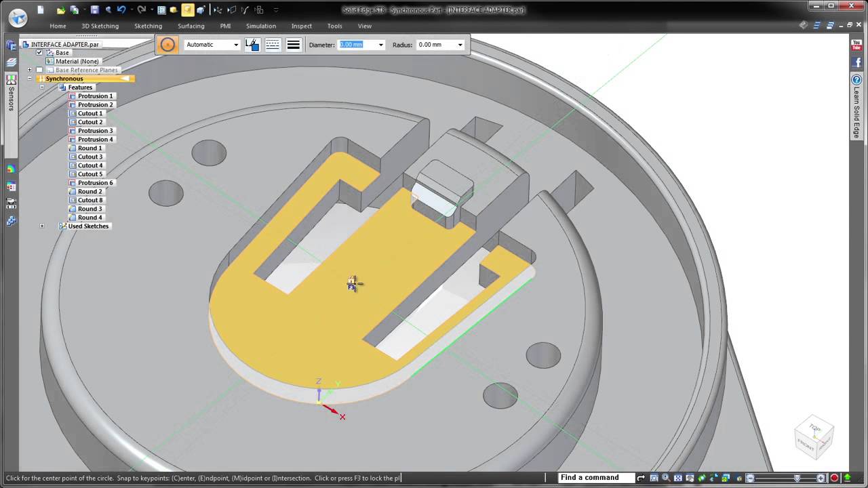Click the bottom-most blocks icon on left dock
This screenshot has width=868, height=488.
coord(11,220)
